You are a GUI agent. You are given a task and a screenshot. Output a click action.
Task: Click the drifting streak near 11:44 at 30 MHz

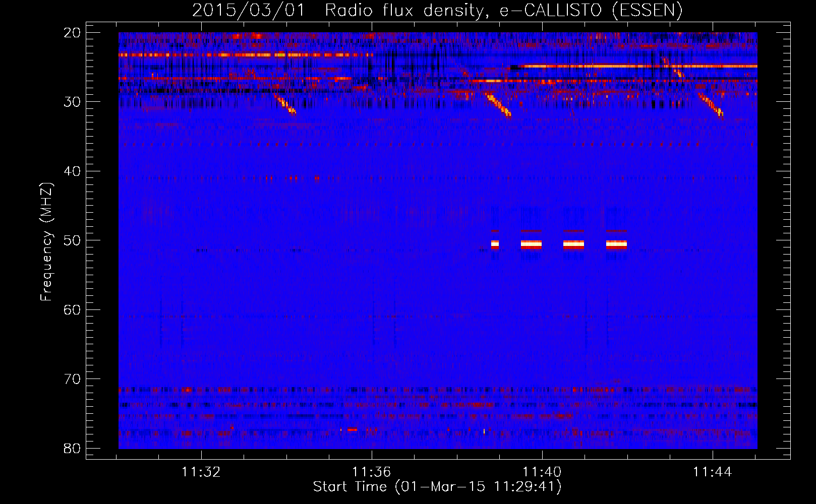click(711, 105)
